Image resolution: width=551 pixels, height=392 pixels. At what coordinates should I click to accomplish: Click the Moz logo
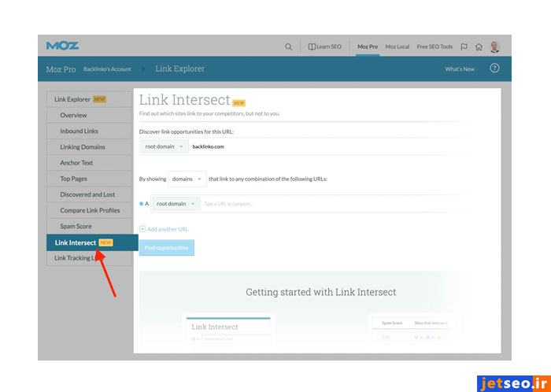(x=62, y=46)
